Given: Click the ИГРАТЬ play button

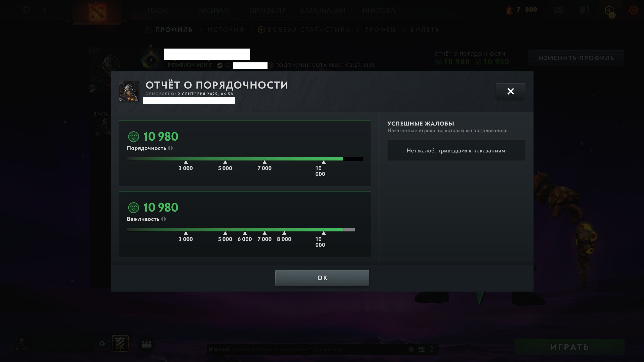Looking at the screenshot, I should coord(569,347).
